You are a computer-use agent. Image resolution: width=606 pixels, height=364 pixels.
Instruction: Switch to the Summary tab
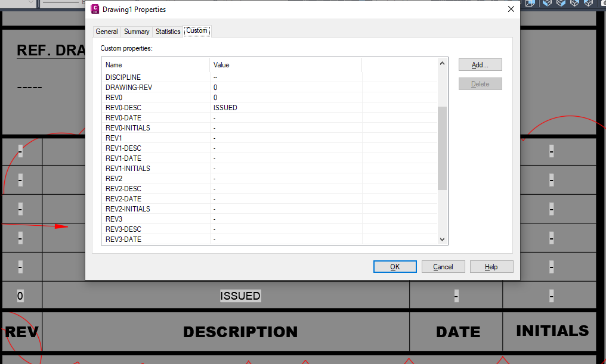tap(136, 31)
